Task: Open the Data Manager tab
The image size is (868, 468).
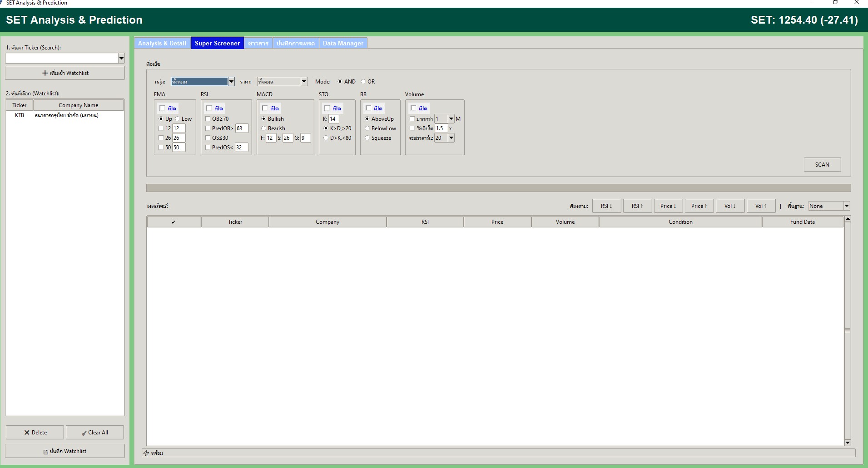Action: pyautogui.click(x=343, y=44)
